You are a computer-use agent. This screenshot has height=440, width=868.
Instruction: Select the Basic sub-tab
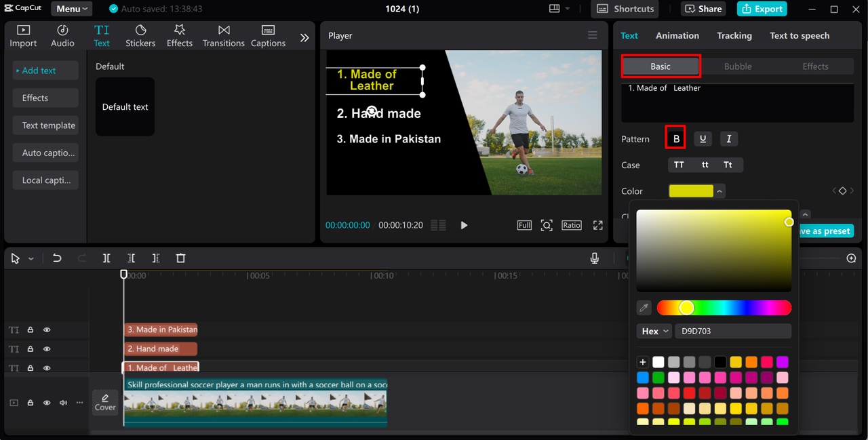(x=660, y=66)
